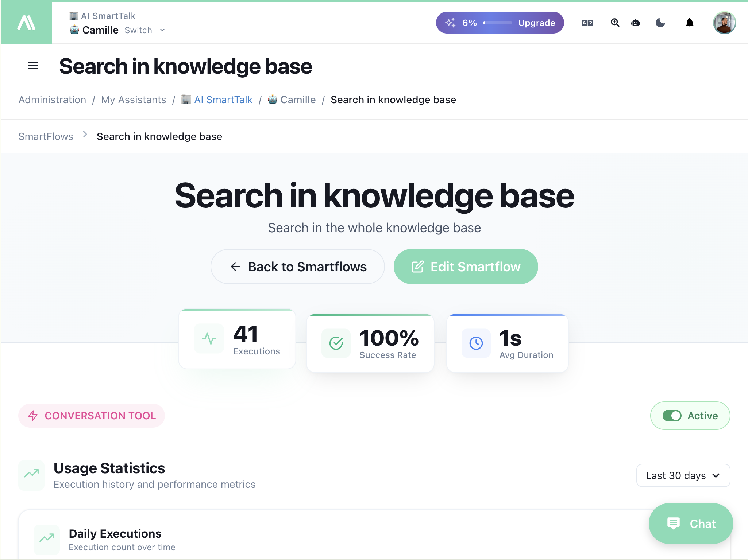Click the Edit Smartflow button

click(466, 267)
